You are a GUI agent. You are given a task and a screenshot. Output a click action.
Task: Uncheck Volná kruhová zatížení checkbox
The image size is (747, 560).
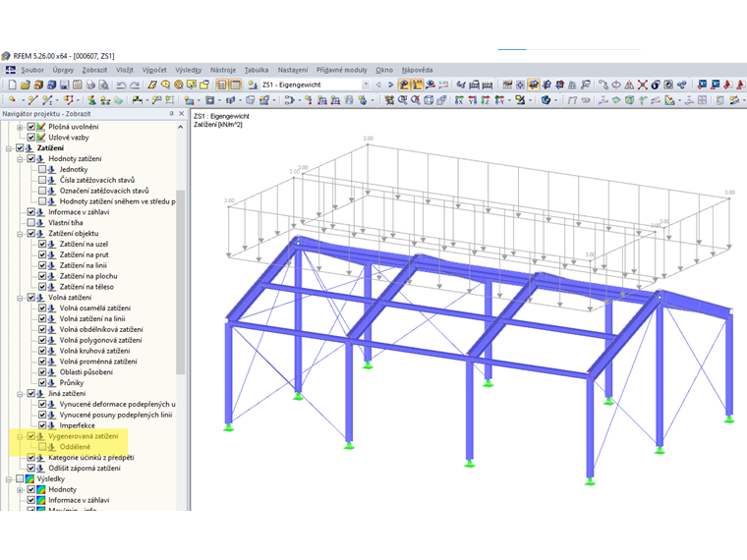click(x=42, y=351)
